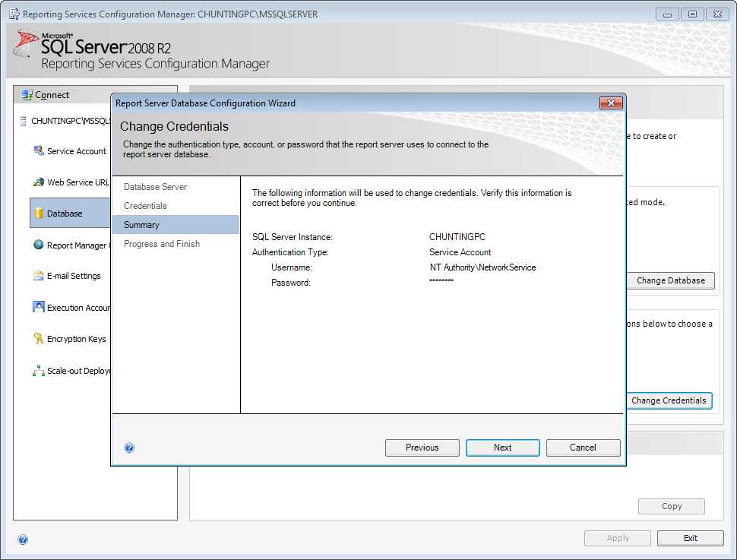Open the E-mail Settings page

[74, 276]
